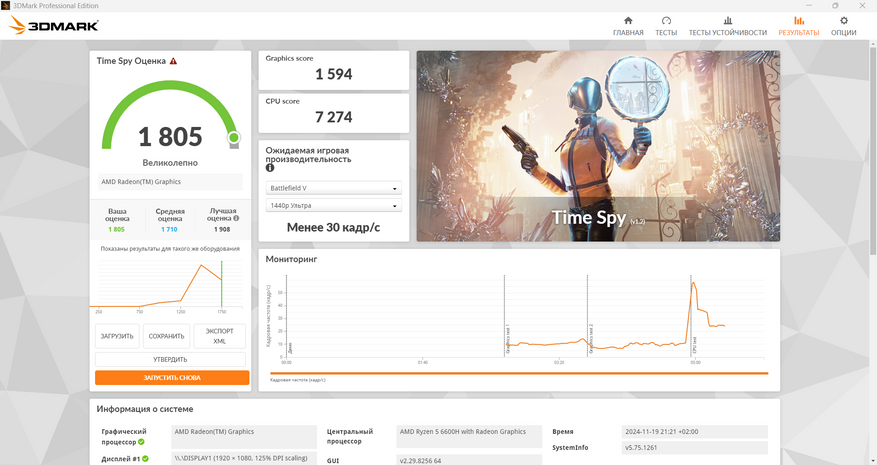877x465 pixels.
Task: Click the AMD Ryzen 5 6600H processor field
Action: [x=469, y=436]
